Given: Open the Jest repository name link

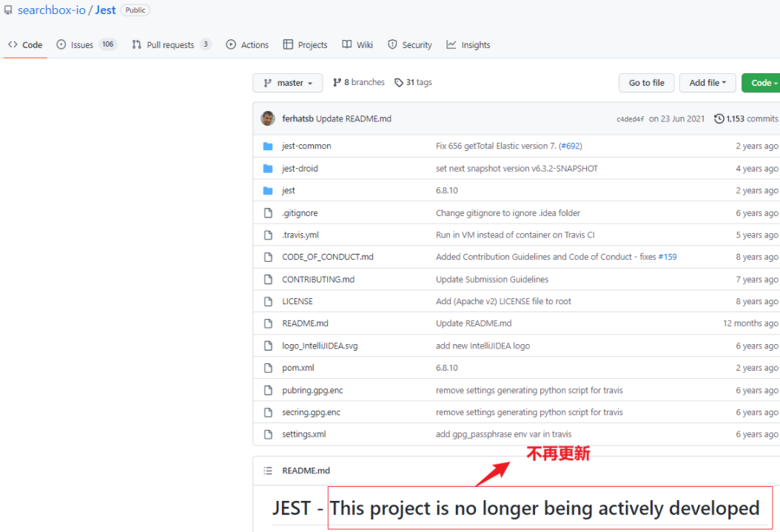Looking at the screenshot, I should 106,10.
